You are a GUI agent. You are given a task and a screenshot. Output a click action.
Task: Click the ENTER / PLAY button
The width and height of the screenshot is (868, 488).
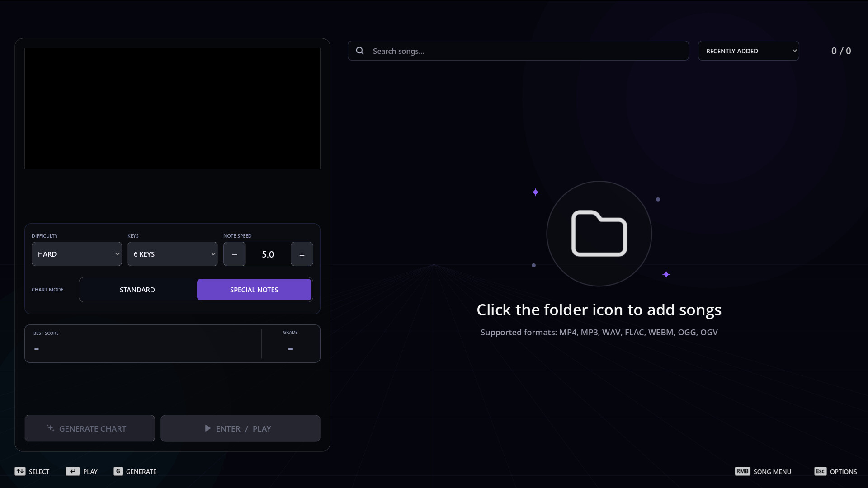[x=241, y=428]
